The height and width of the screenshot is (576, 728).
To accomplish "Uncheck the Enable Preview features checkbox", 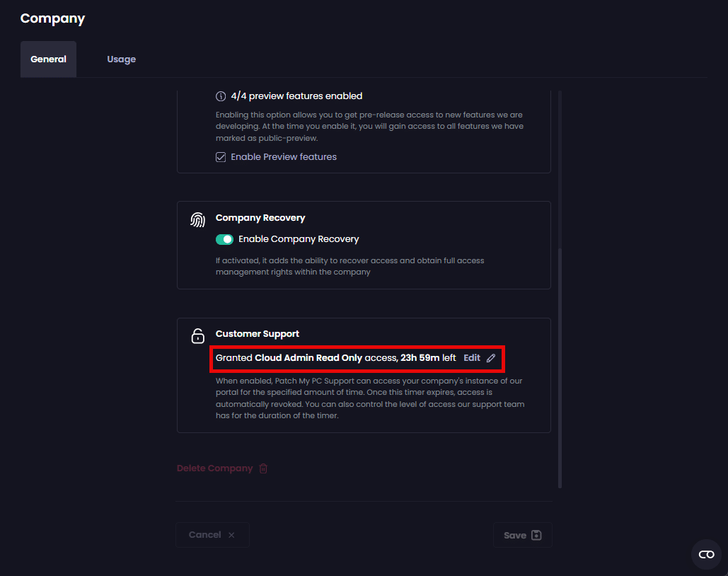I will pos(221,157).
